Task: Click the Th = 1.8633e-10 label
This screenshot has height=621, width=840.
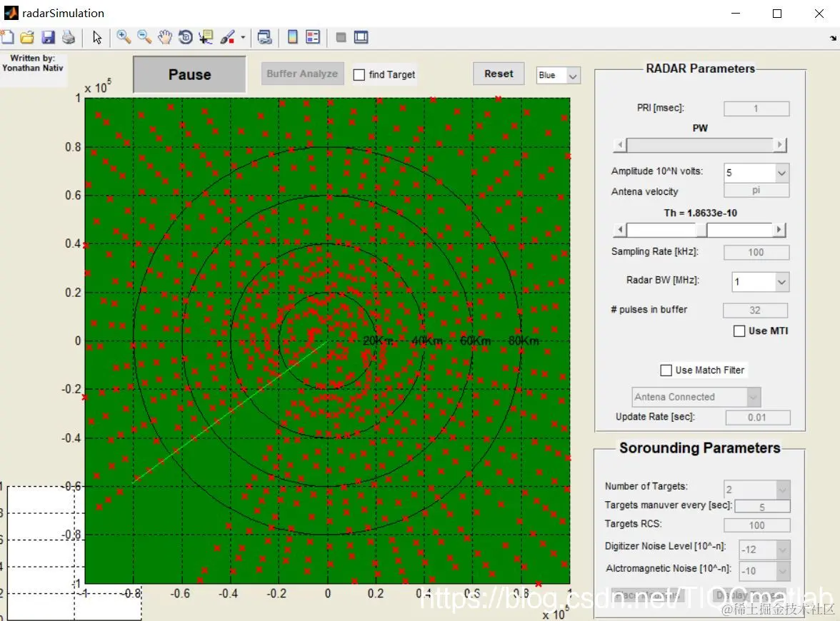Action: pyautogui.click(x=700, y=213)
